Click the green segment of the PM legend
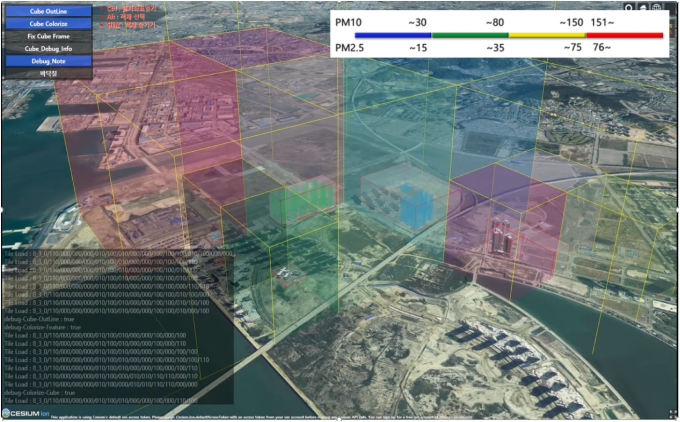680x422 pixels. 469,35
